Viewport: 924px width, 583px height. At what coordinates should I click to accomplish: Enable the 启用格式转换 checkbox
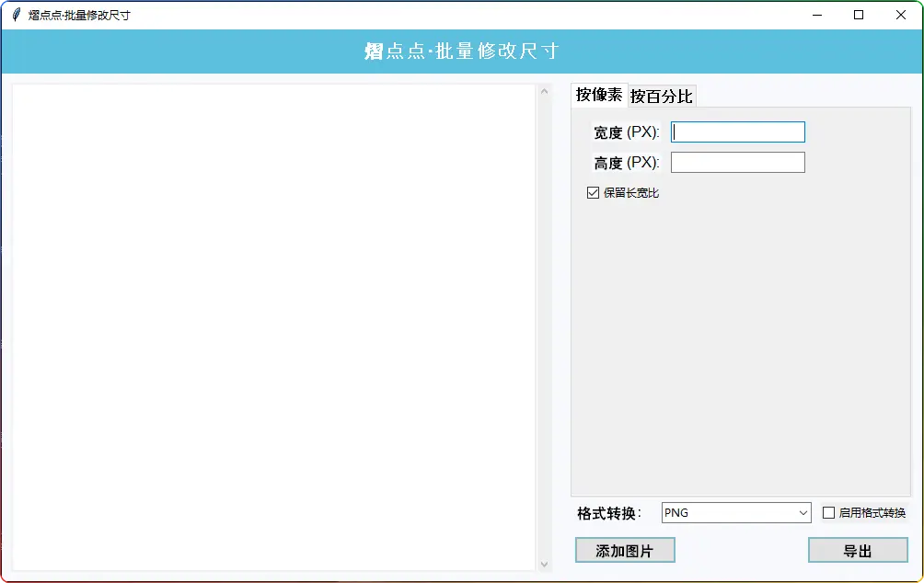(x=828, y=513)
